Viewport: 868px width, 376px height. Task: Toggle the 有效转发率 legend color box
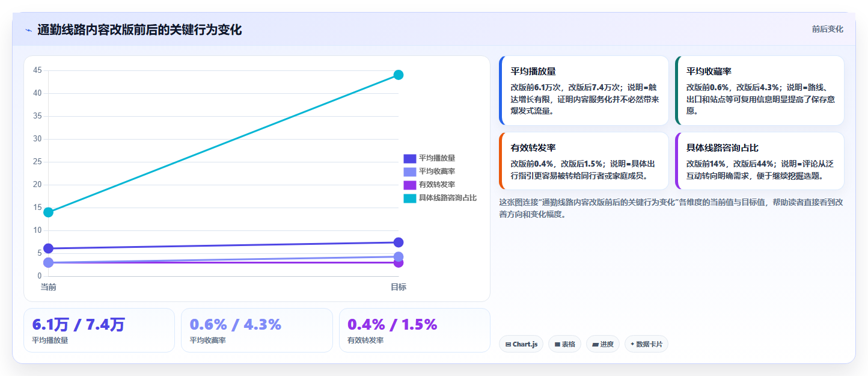tap(409, 185)
